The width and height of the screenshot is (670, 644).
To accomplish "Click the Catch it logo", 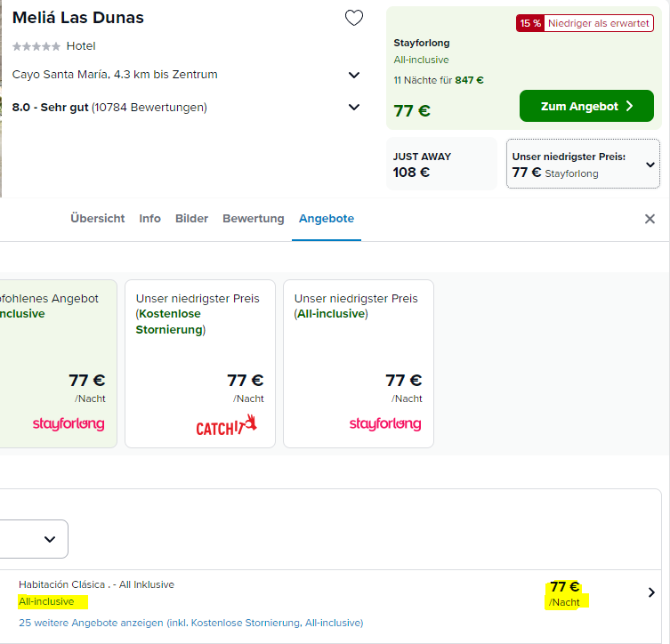I will tap(226, 425).
